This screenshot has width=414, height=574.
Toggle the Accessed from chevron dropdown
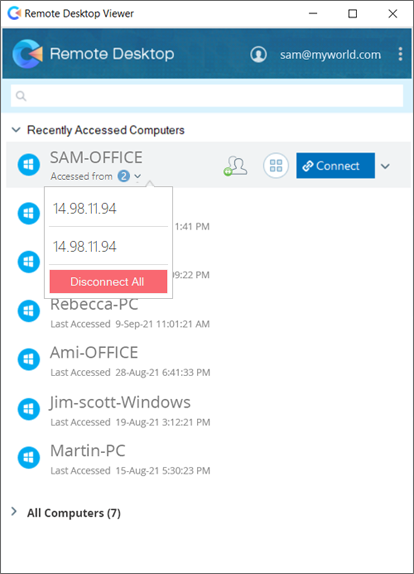[138, 176]
